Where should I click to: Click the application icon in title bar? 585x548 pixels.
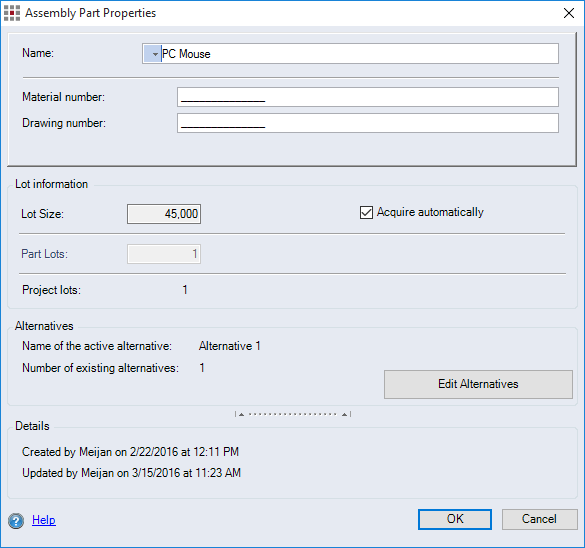[12, 13]
